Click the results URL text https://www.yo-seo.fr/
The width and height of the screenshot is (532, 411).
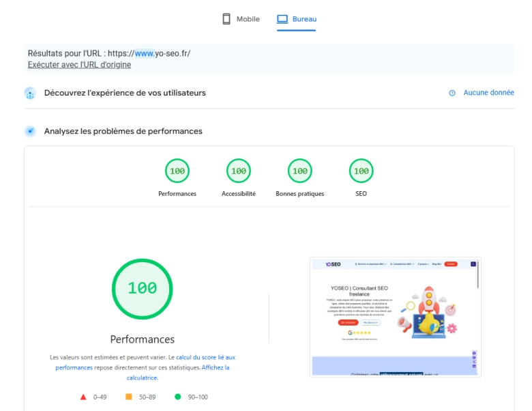coord(149,53)
